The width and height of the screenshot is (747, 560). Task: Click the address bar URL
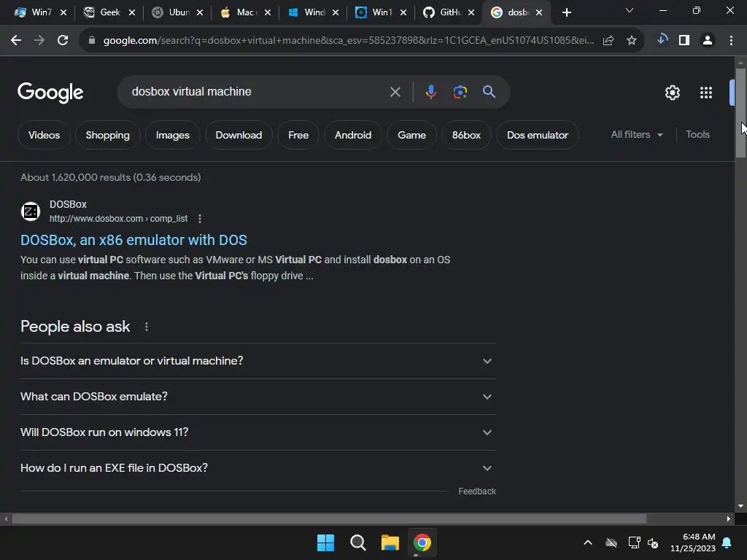(348, 41)
